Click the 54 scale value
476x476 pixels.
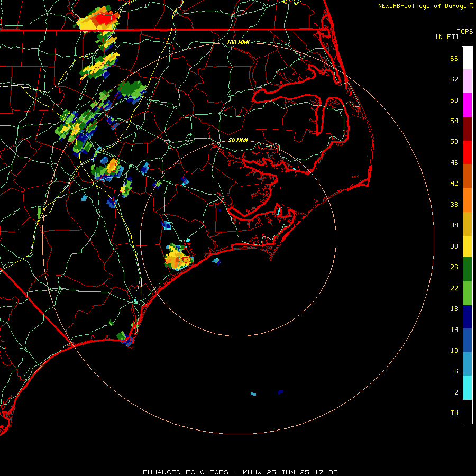point(454,121)
